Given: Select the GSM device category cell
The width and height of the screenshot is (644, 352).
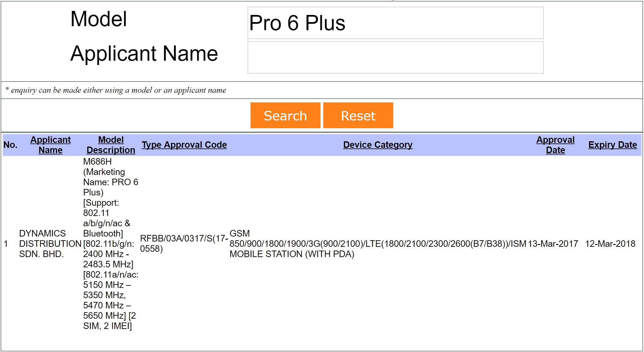Looking at the screenshot, I should 378,244.
